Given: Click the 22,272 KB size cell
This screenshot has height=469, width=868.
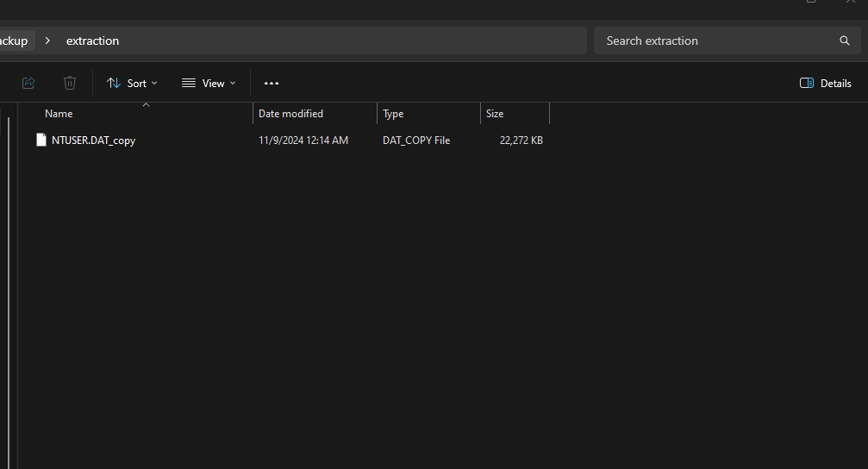Looking at the screenshot, I should pos(521,140).
